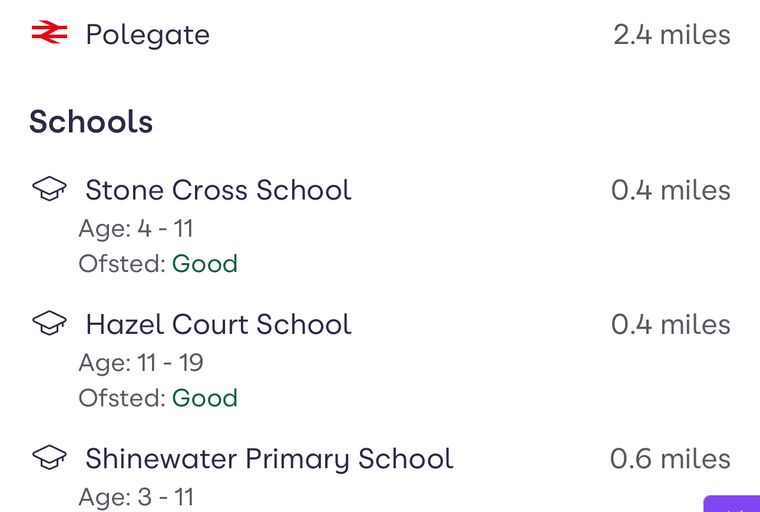
Task: Select the Polegate station name
Action: coord(147,35)
